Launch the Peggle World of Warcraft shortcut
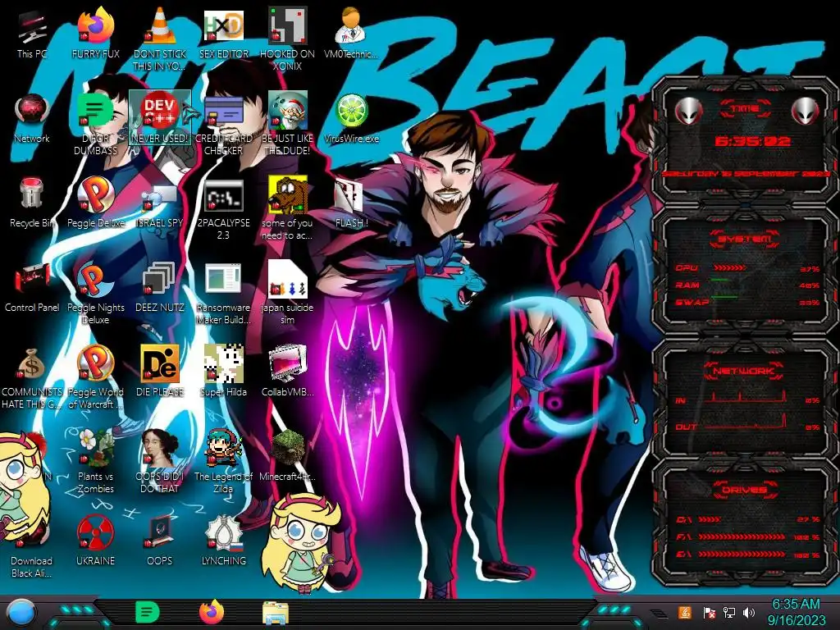Screen dimensions: 840x630 pyautogui.click(x=96, y=378)
